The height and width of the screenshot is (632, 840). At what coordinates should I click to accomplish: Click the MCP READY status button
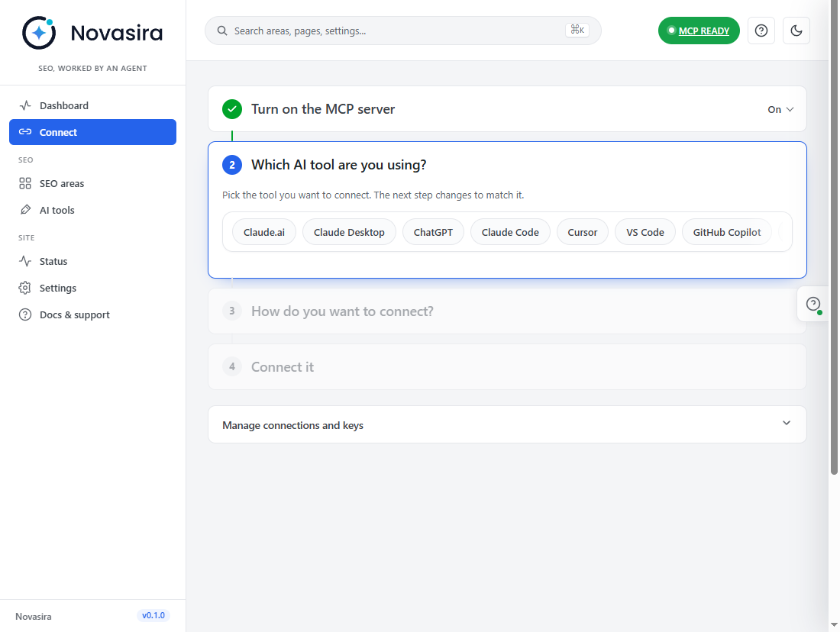(699, 31)
